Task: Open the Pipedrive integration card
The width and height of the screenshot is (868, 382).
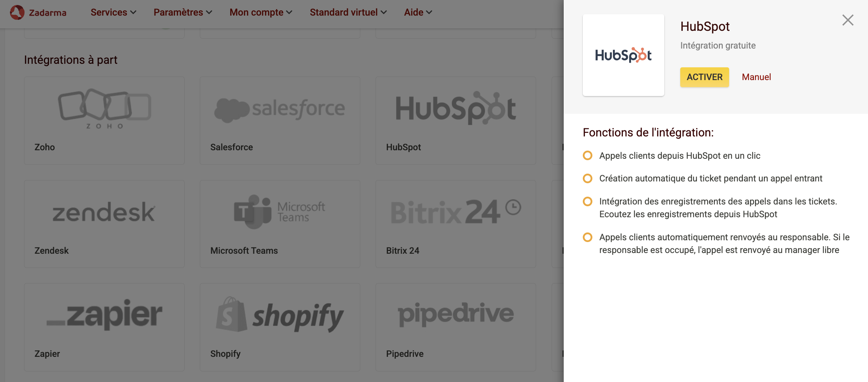Action: (456, 327)
